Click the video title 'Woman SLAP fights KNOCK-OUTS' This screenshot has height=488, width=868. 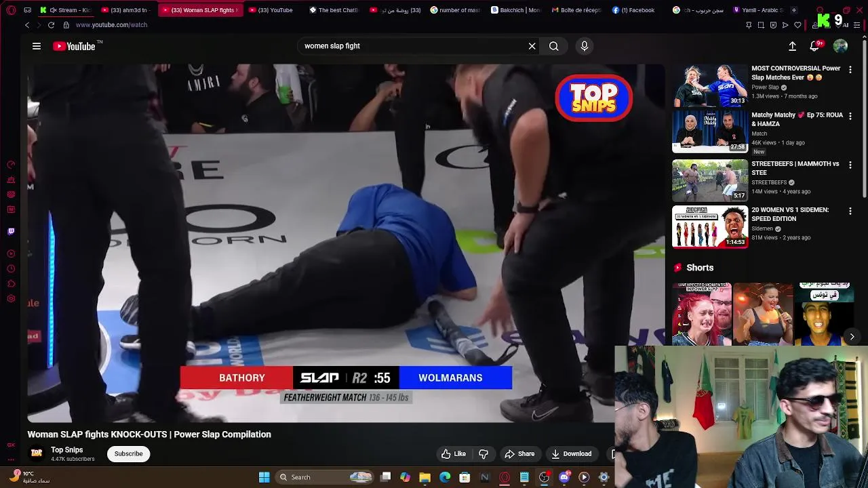149,434
